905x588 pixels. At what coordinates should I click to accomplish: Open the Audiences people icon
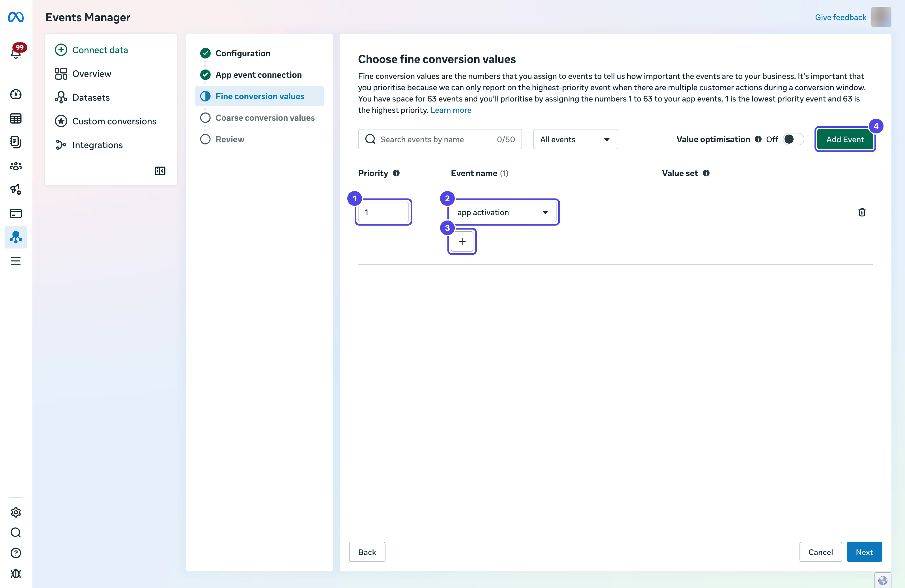point(16,166)
